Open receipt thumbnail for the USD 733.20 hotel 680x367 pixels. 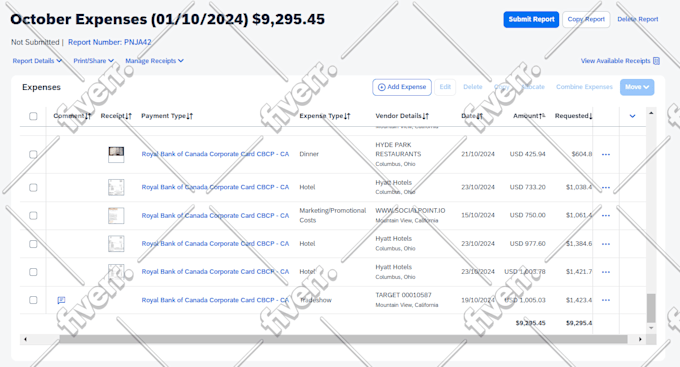[x=116, y=187]
